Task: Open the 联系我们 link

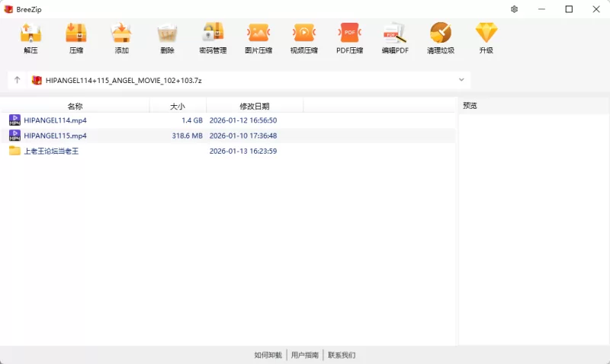Action: coord(342,355)
